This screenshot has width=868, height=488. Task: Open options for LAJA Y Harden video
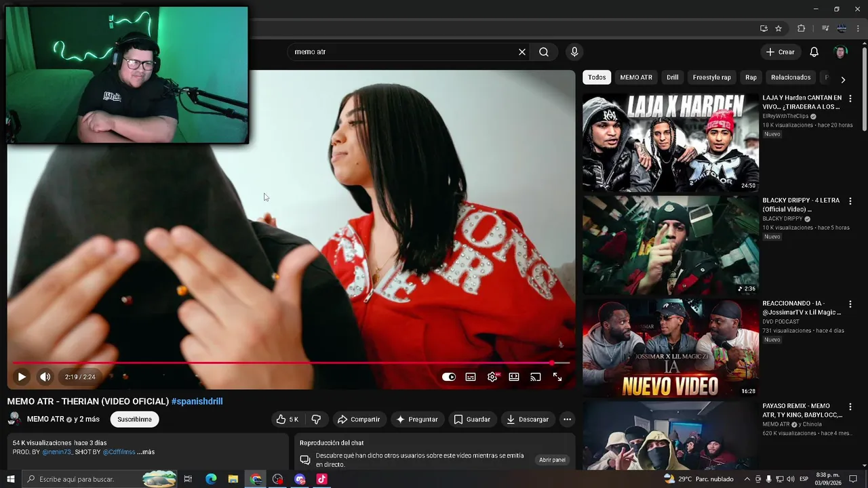click(x=850, y=98)
